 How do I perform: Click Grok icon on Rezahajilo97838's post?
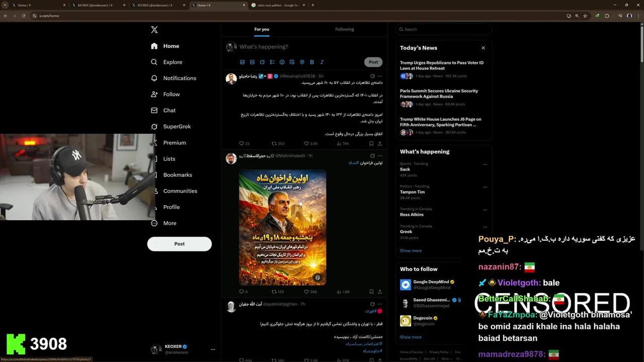pos(372,76)
